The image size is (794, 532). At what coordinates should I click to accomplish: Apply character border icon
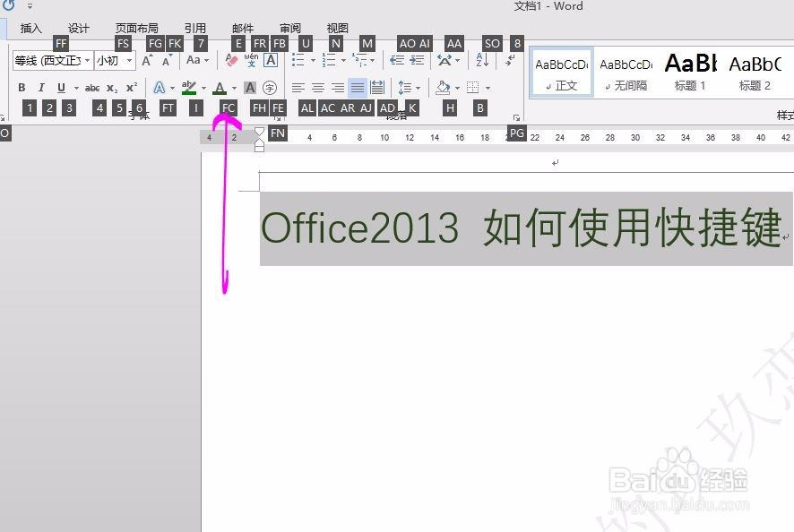271,60
